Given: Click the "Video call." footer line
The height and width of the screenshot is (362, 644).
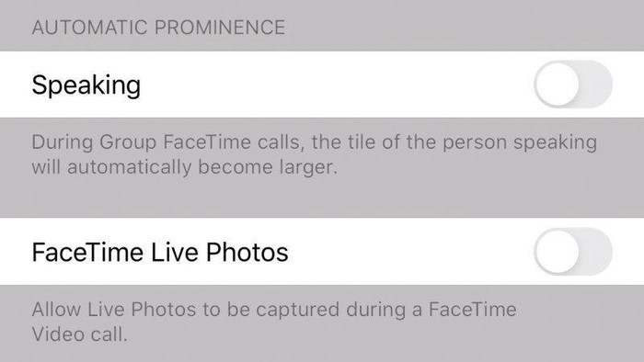Looking at the screenshot, I should pyautogui.click(x=80, y=334).
